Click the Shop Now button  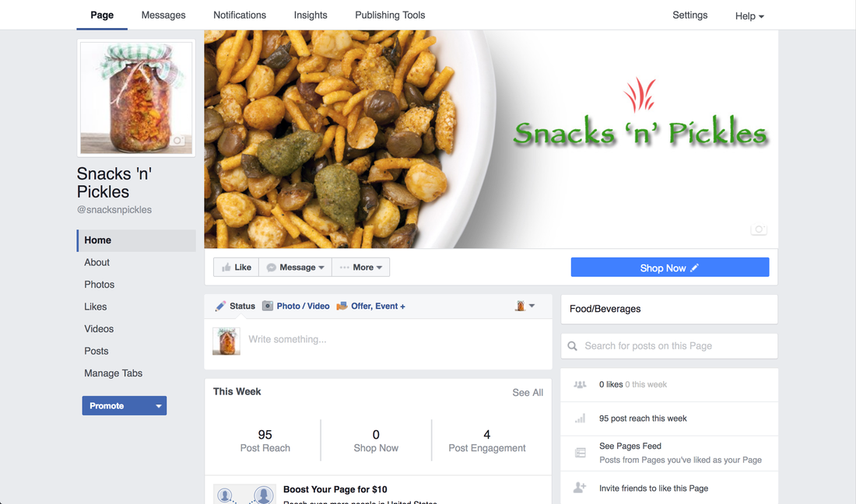[670, 268]
